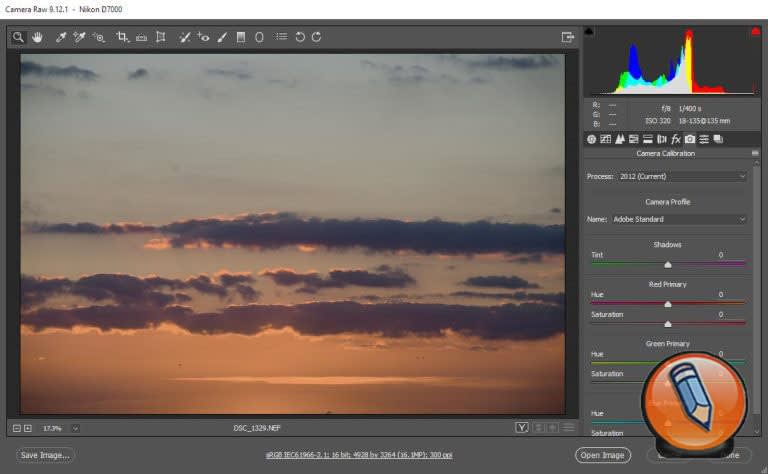
Task: Switch to the Effects fx panel tab
Action: pyautogui.click(x=676, y=140)
